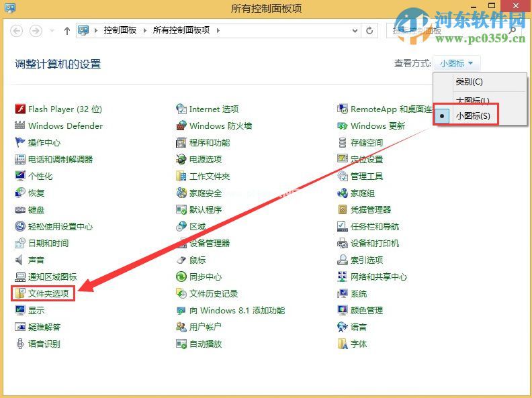Click the 显示 monitor icon
532x398 pixels.
click(20, 310)
